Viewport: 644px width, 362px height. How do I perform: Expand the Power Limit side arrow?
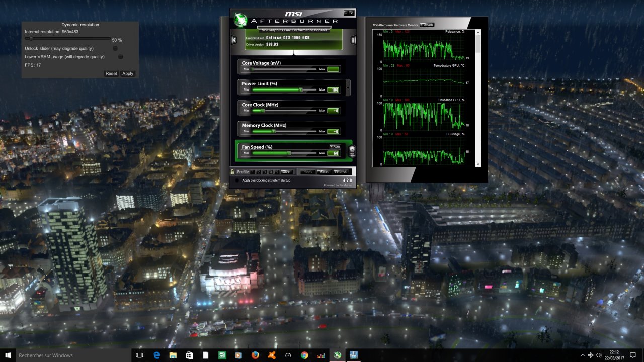tap(348, 87)
